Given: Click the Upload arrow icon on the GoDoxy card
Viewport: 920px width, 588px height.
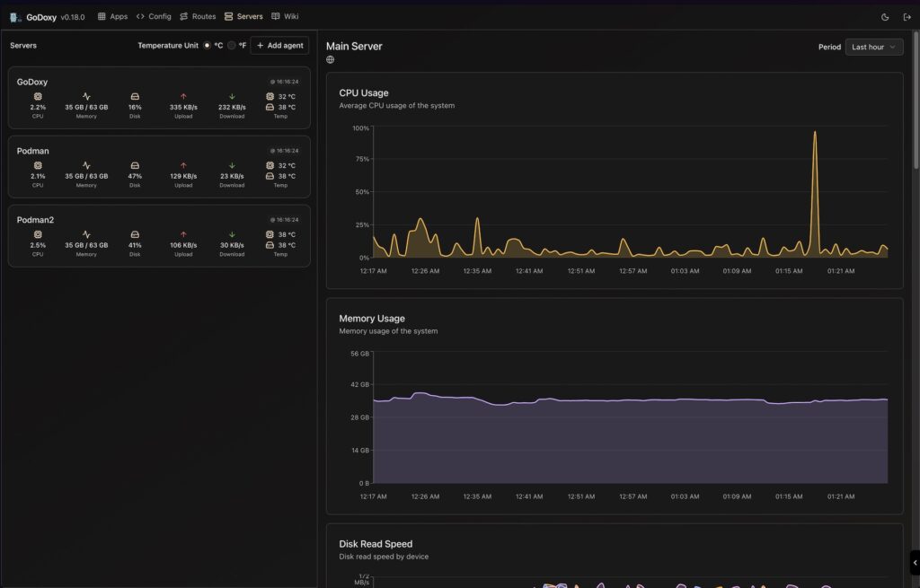Looking at the screenshot, I should tap(183, 96).
